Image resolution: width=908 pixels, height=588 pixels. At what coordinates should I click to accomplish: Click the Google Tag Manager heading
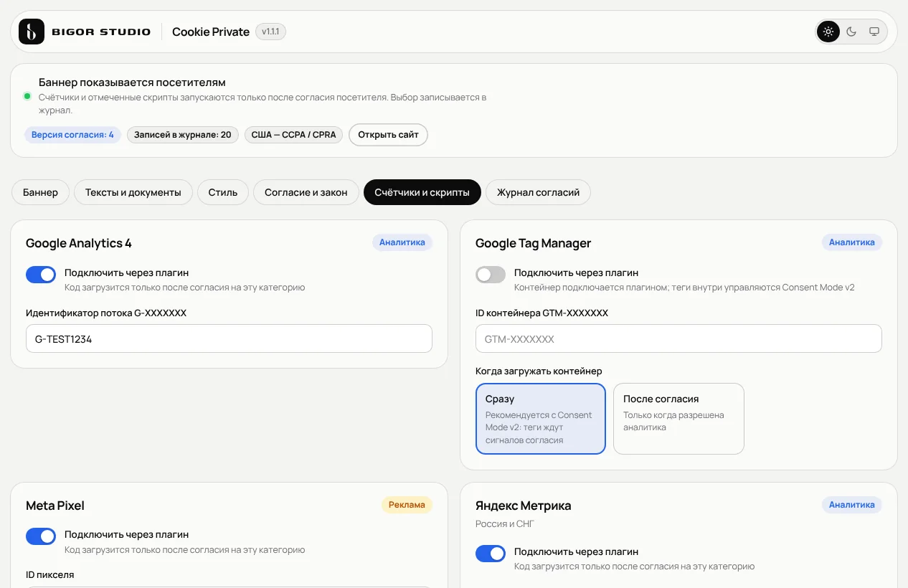(x=534, y=243)
